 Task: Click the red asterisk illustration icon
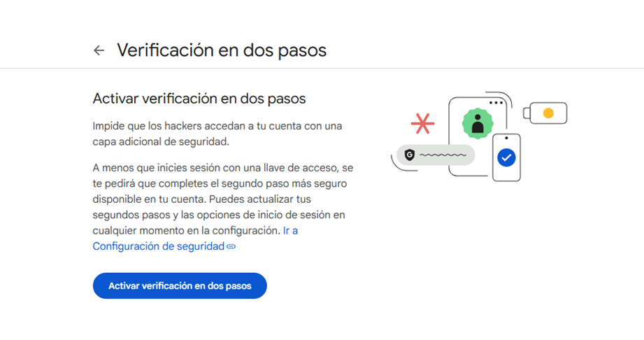tap(422, 123)
